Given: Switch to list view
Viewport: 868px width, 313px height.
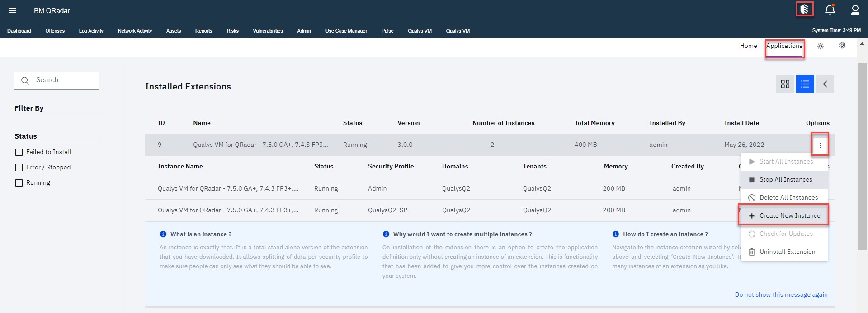Looking at the screenshot, I should (805, 84).
